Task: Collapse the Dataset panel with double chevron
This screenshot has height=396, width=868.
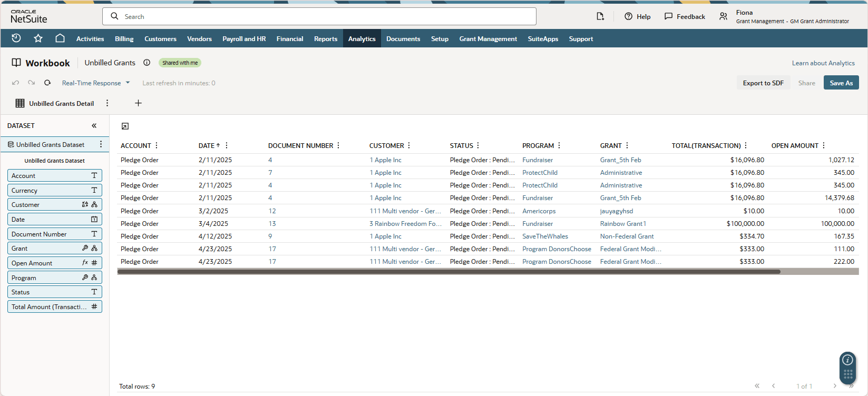Action: pyautogui.click(x=94, y=125)
